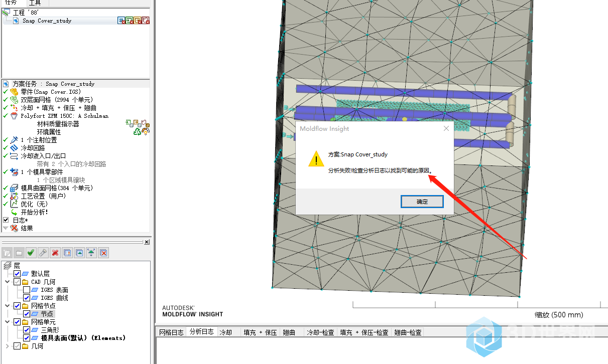Click the 1 个注射位置 task text
The width and height of the screenshot is (608, 364).
(x=39, y=140)
